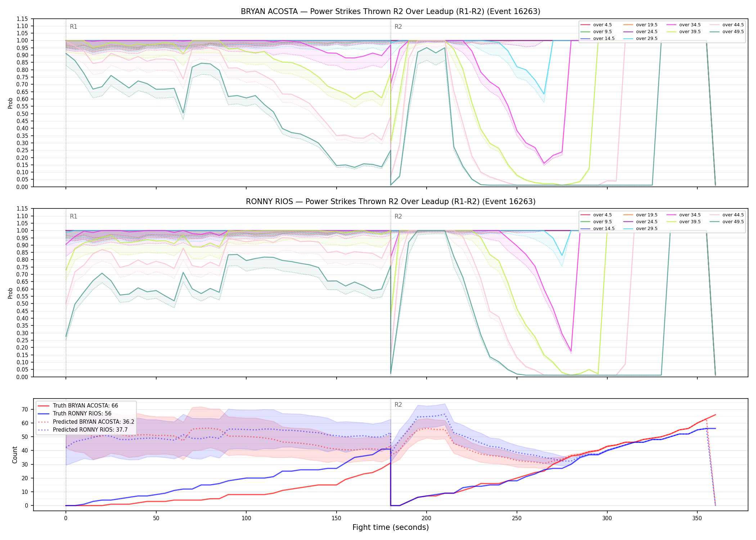Click the 'Prob' label of RONNY RIOS chart

[x=10, y=293]
